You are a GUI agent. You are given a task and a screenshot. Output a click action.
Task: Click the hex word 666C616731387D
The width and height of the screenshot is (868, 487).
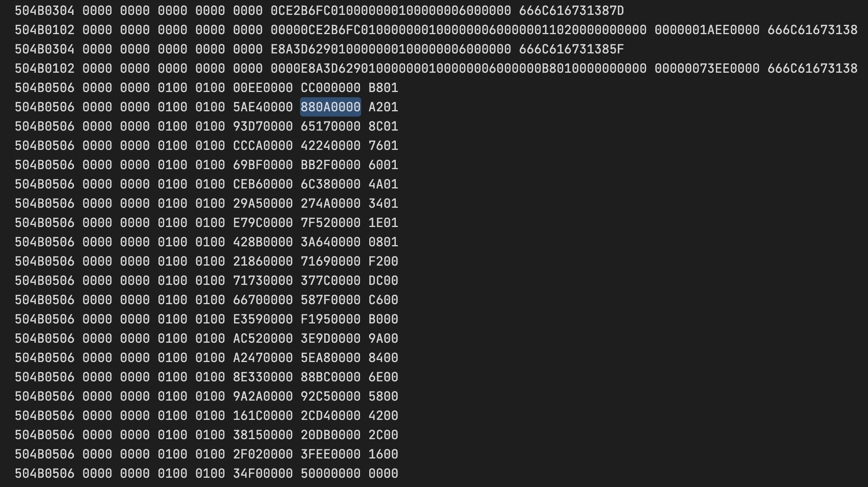click(x=571, y=10)
